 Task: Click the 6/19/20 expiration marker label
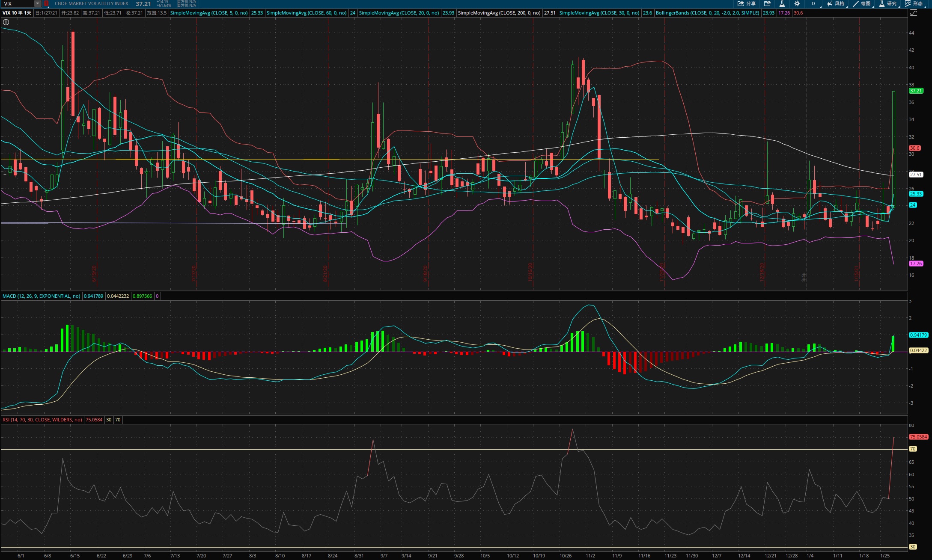click(x=95, y=274)
